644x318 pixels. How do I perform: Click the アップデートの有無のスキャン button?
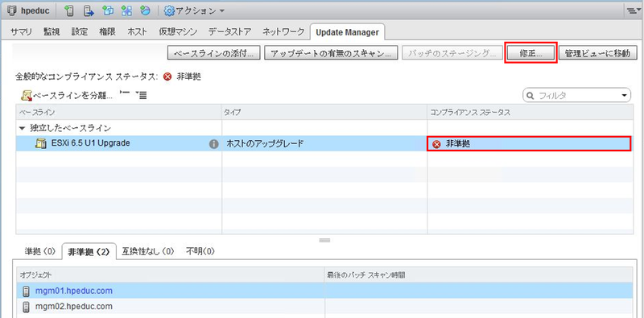point(331,54)
